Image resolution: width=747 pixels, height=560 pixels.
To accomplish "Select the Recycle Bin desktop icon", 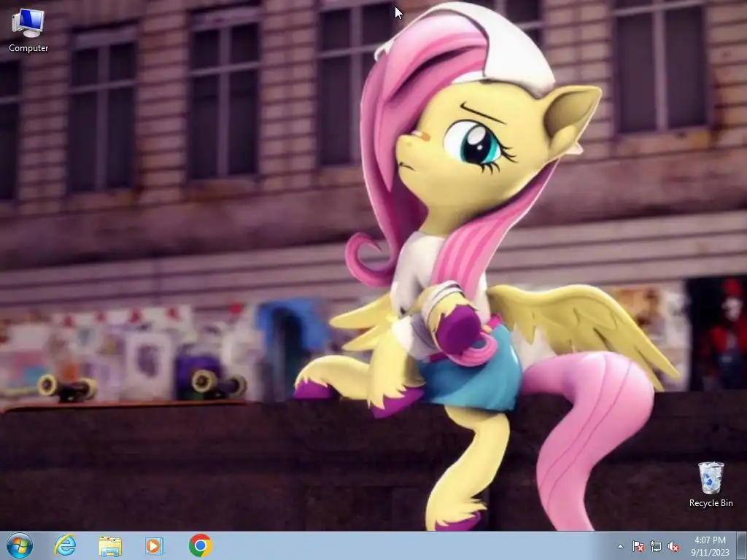I will click(711, 484).
